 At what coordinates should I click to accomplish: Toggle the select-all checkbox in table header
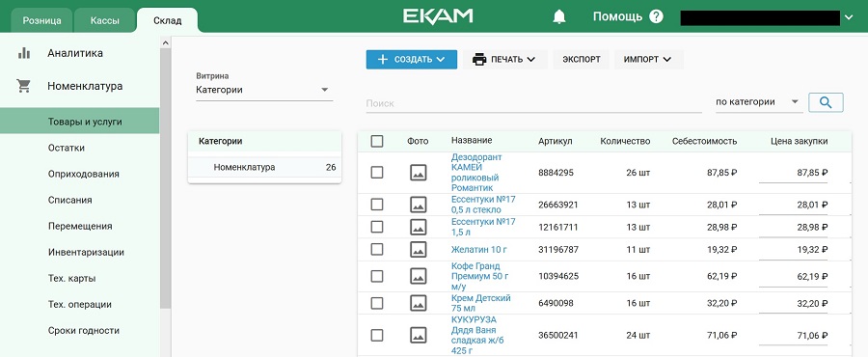coord(377,141)
